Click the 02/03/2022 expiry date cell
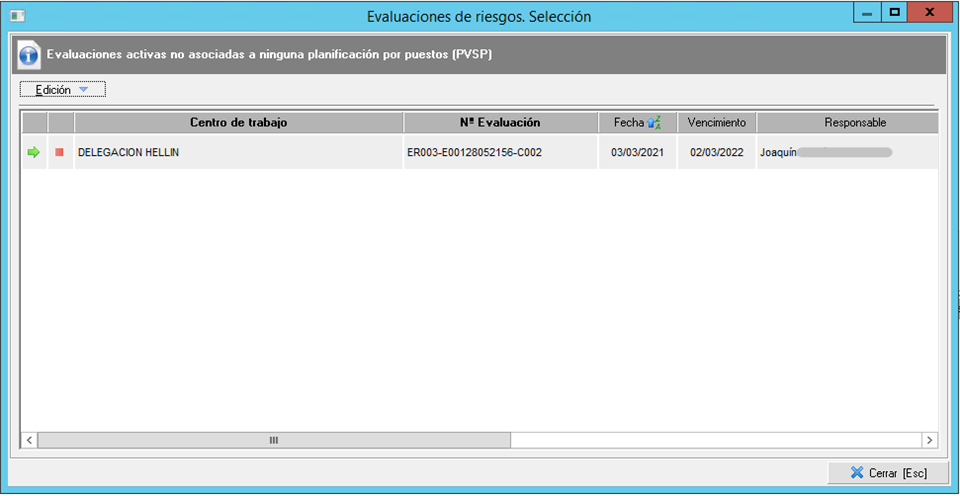The image size is (960, 496). point(716,152)
